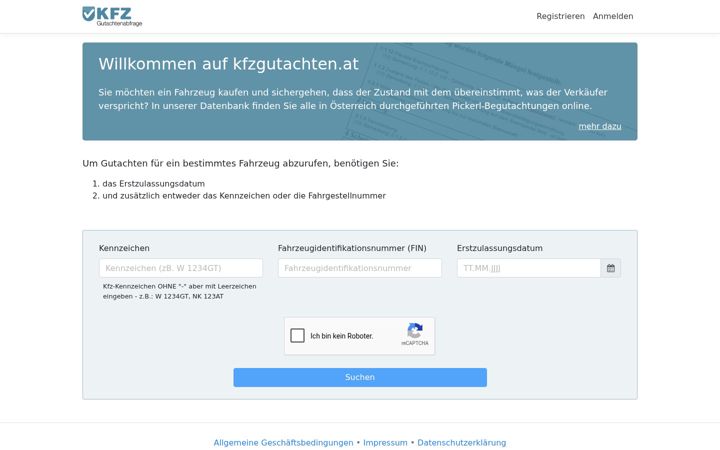The image size is (720, 450).
Task: Focus the Erstzulassungsdatum date field
Action: coord(529,268)
